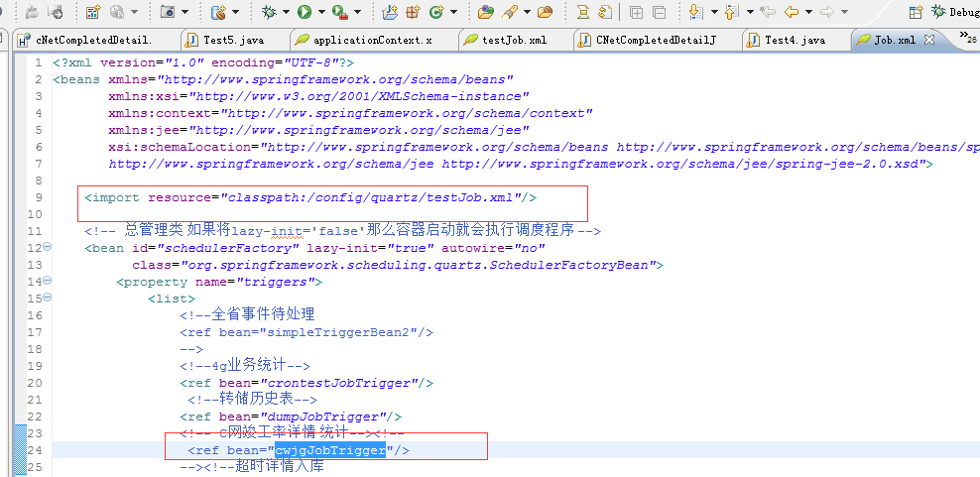
Task: Click the Expand All icon
Action: tap(636, 11)
